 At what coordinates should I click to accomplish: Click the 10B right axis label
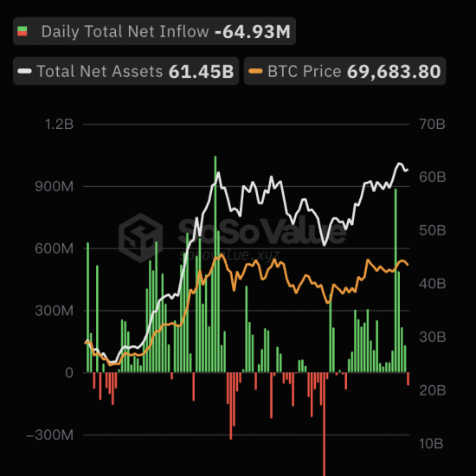(431, 444)
